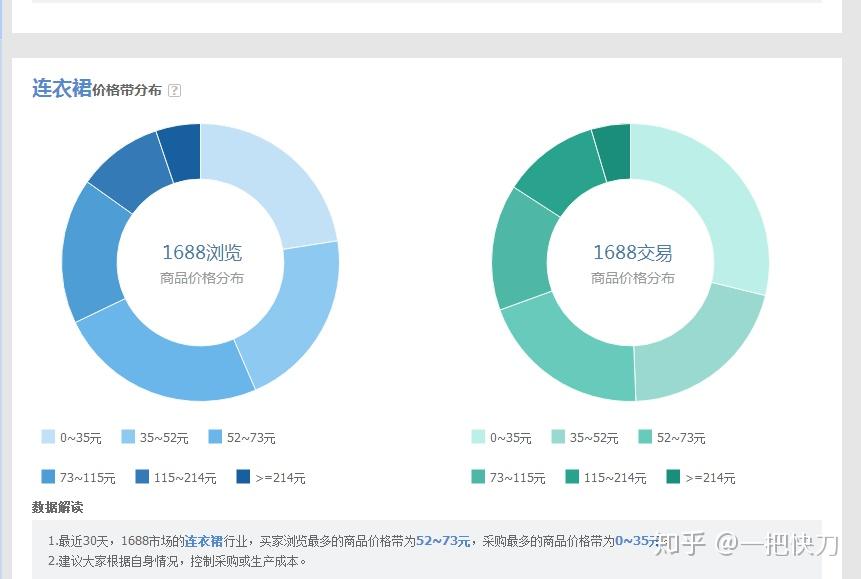This screenshot has height=579, width=861.
Task: Click the 0~35元 highlighted price in interpretation
Action: (637, 541)
